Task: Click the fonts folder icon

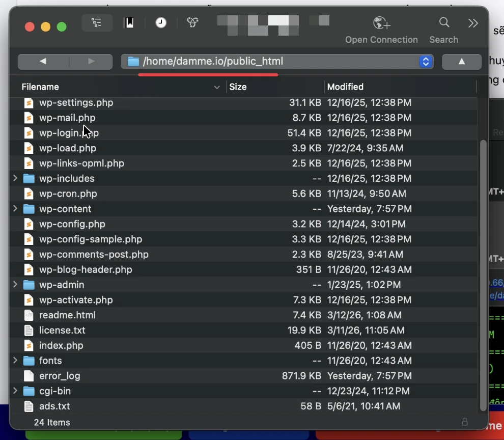Action: (29, 361)
